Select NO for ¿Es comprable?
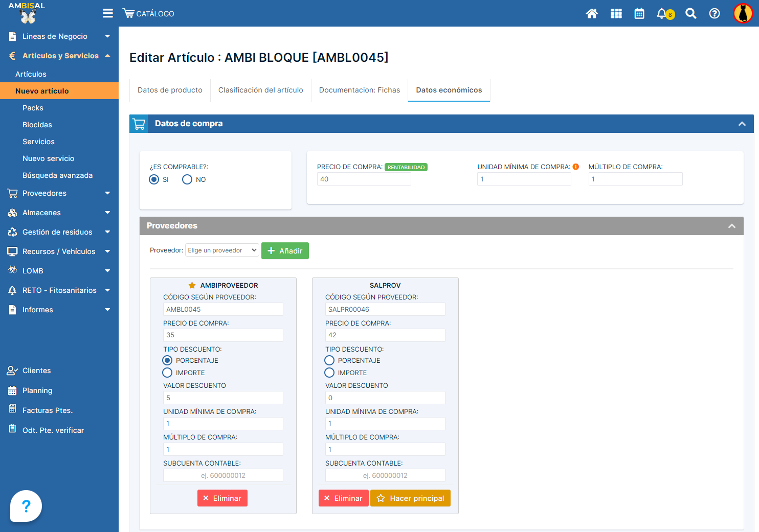The image size is (759, 532). 187,179
